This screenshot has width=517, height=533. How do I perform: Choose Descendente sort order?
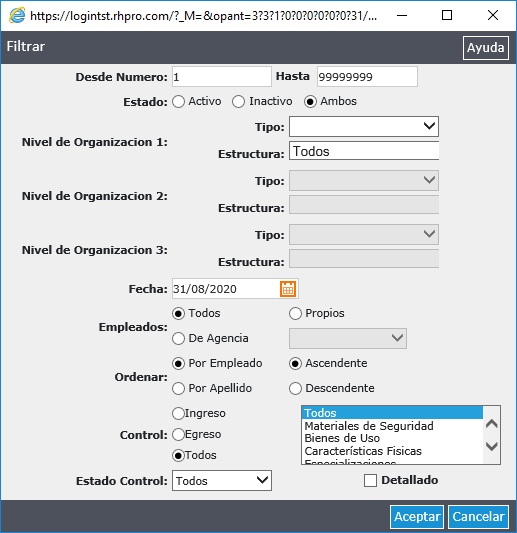(x=295, y=389)
